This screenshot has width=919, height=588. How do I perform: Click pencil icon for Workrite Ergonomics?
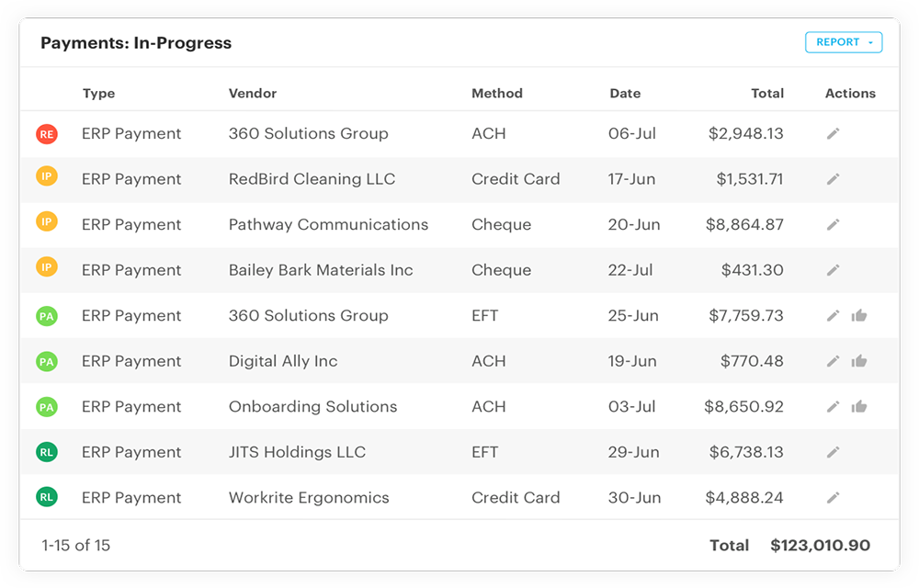(833, 498)
